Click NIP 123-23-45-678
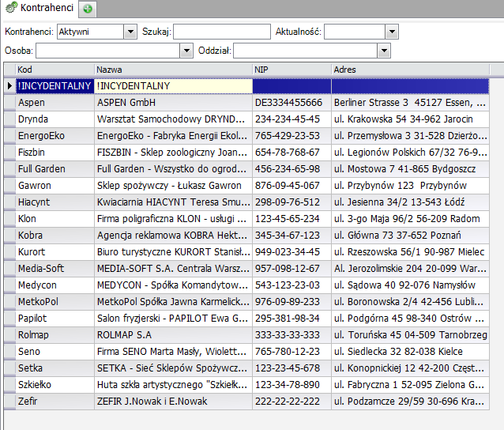The height and width of the screenshot is (430, 504). point(291,368)
